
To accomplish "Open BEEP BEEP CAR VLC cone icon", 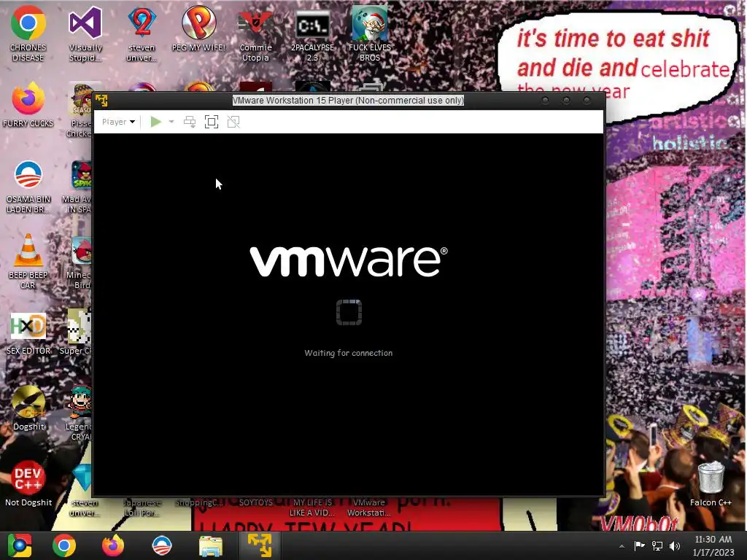I will click(28, 261).
